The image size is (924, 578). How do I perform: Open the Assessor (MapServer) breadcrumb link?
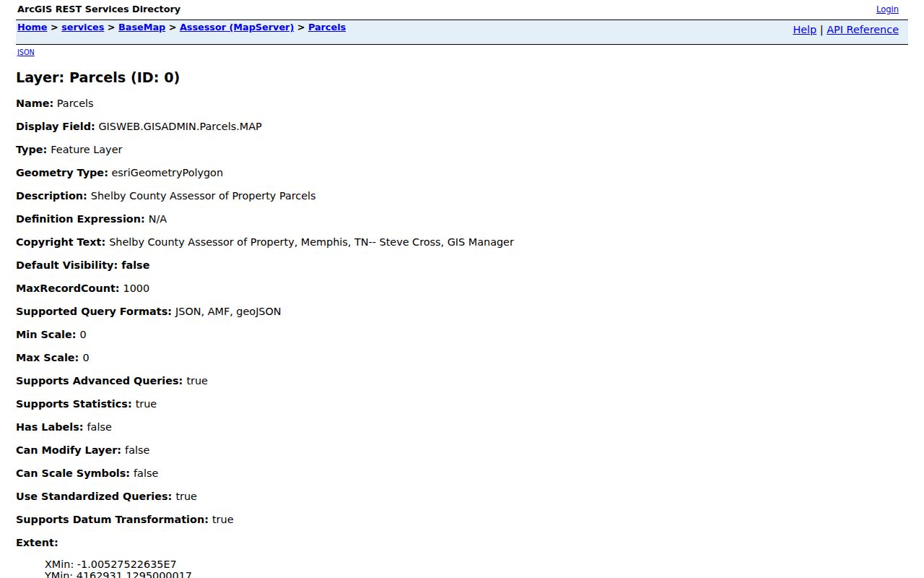[237, 27]
